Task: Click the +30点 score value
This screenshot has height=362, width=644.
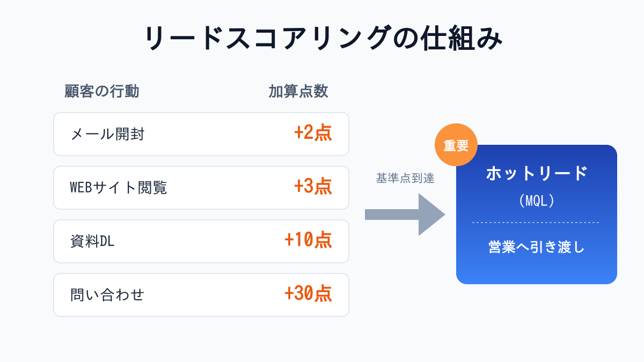Action: pyautogui.click(x=308, y=294)
